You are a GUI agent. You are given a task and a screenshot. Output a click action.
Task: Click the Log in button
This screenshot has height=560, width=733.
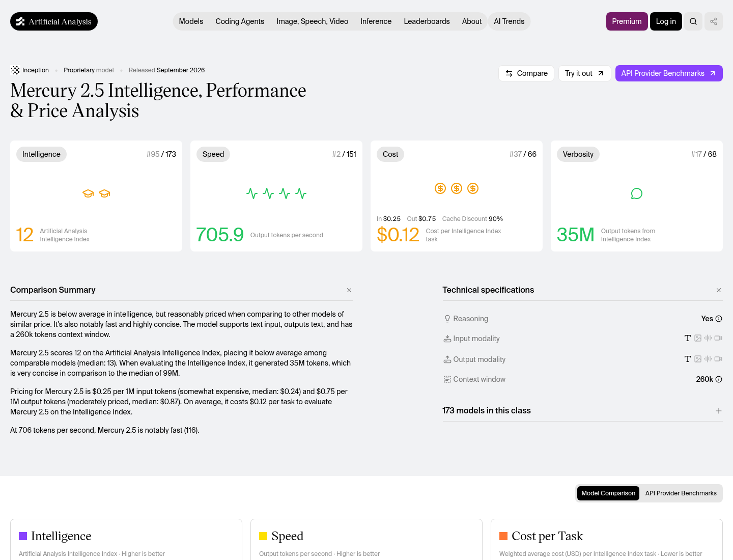pyautogui.click(x=666, y=21)
